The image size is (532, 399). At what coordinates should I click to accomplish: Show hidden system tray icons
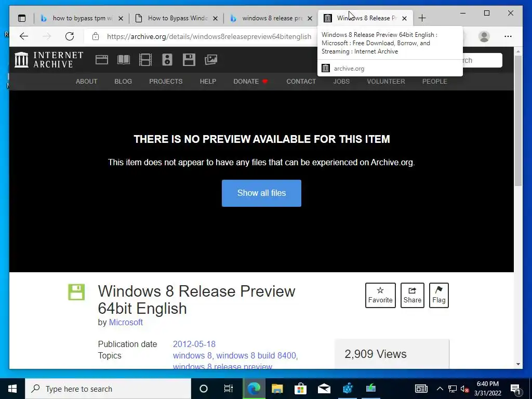click(440, 389)
